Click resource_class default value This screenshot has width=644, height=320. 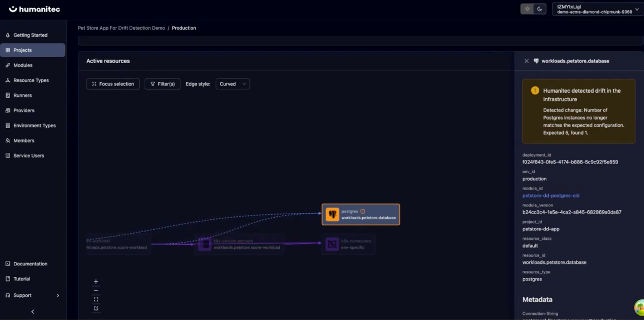tap(530, 246)
